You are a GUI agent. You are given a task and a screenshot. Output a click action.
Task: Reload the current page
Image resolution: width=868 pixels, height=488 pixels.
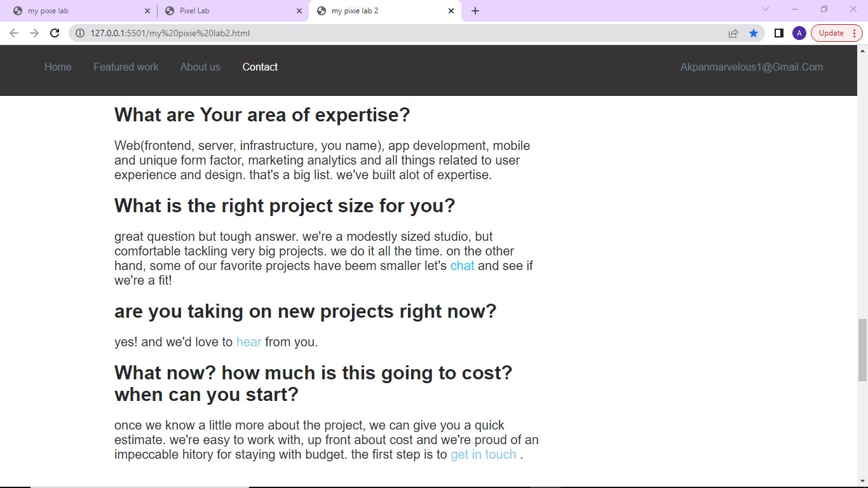coord(55,33)
